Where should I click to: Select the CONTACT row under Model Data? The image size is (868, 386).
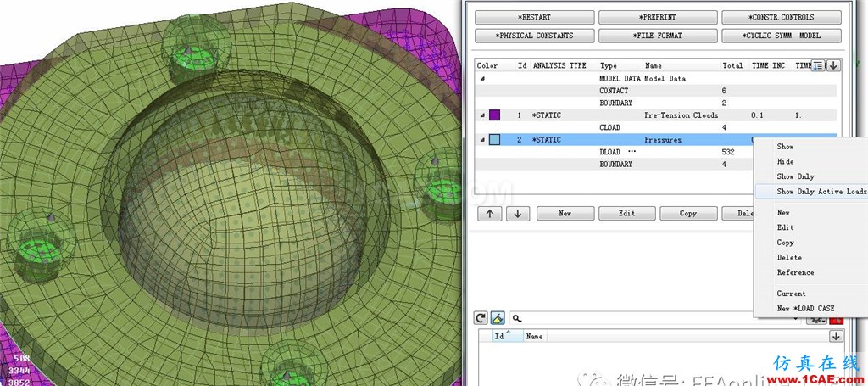[656, 91]
